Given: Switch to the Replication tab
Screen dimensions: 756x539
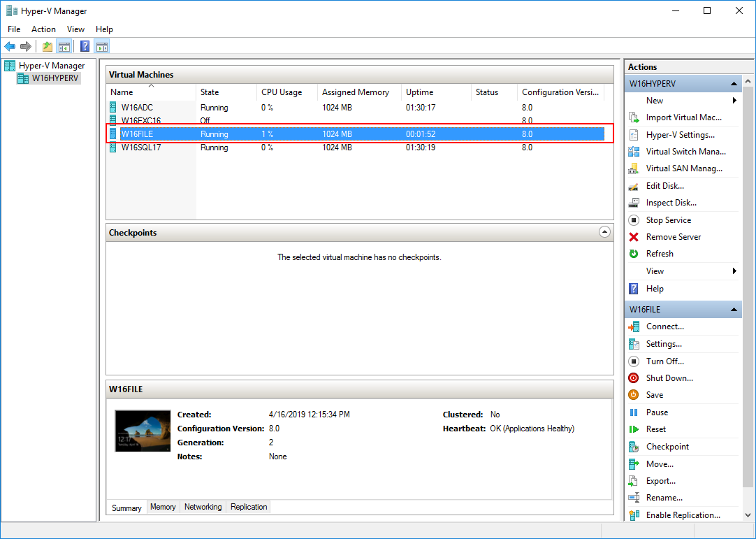Looking at the screenshot, I should [249, 507].
